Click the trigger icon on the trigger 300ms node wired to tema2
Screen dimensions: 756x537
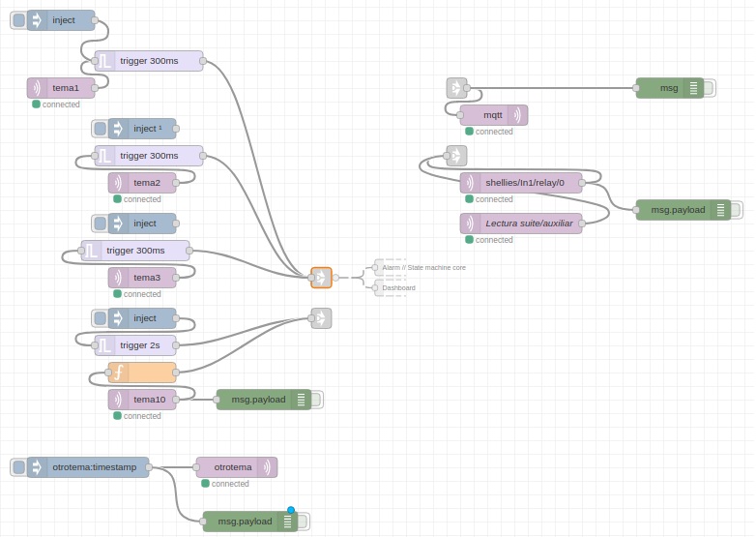(x=104, y=156)
